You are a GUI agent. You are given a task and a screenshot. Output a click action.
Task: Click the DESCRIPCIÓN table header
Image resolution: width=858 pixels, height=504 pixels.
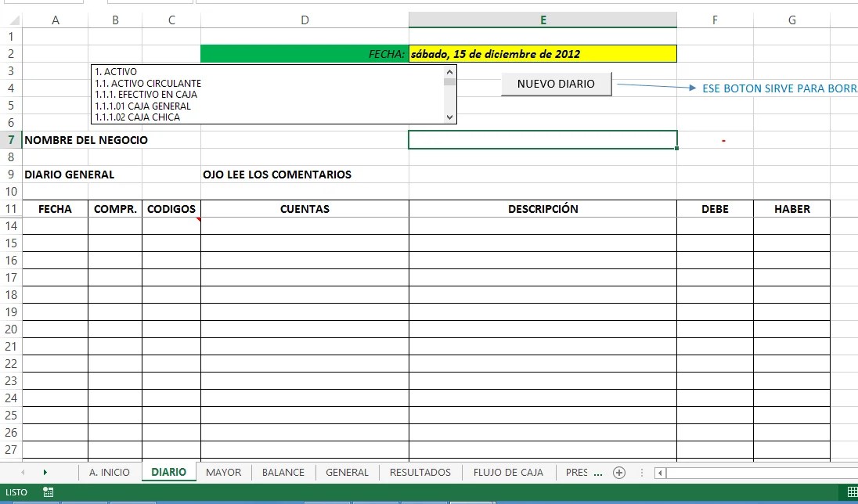click(543, 209)
